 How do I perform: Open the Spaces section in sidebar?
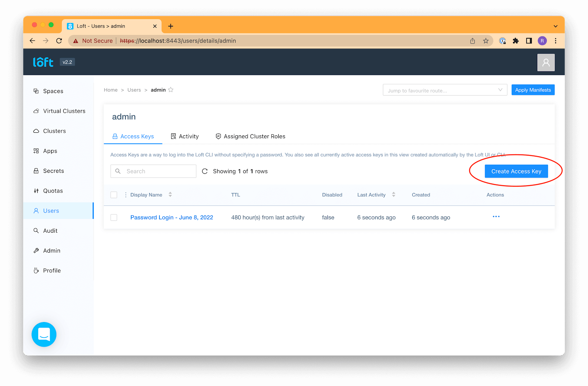point(53,91)
